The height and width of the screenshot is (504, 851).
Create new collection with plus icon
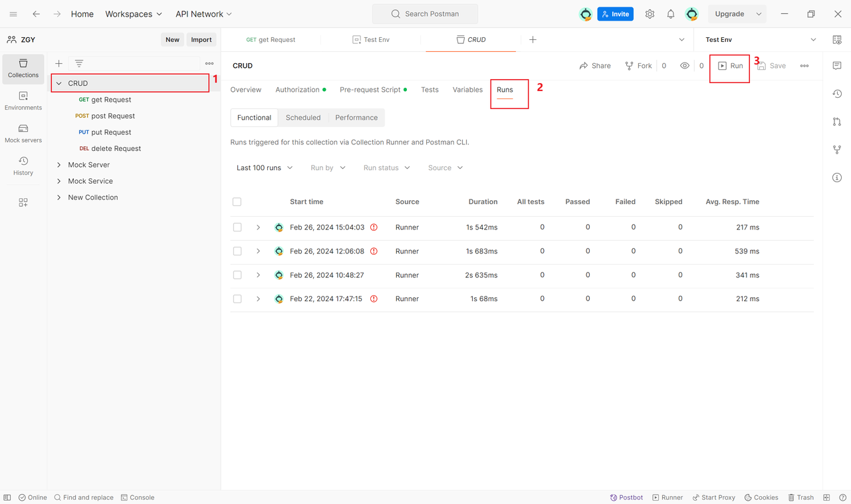click(59, 64)
